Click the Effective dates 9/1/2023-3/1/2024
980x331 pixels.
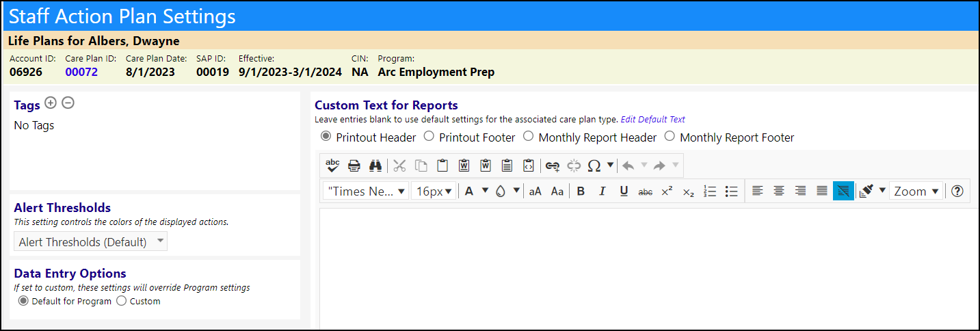[x=290, y=72]
